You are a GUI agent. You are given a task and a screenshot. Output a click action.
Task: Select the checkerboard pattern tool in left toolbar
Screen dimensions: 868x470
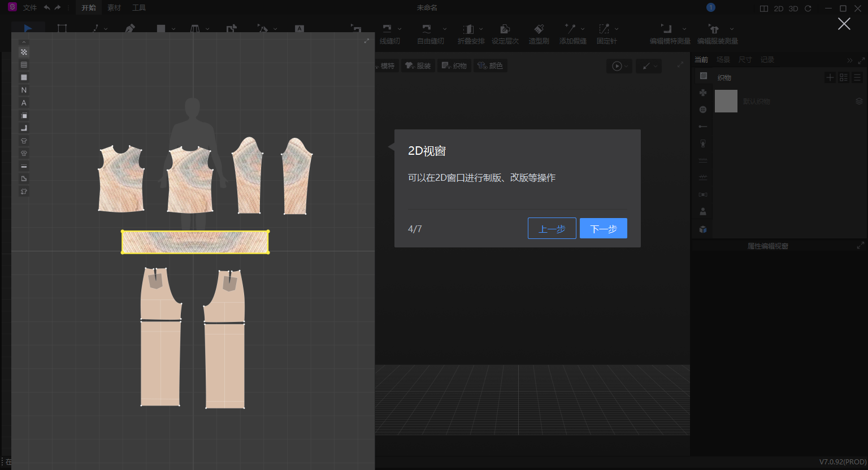pyautogui.click(x=24, y=51)
